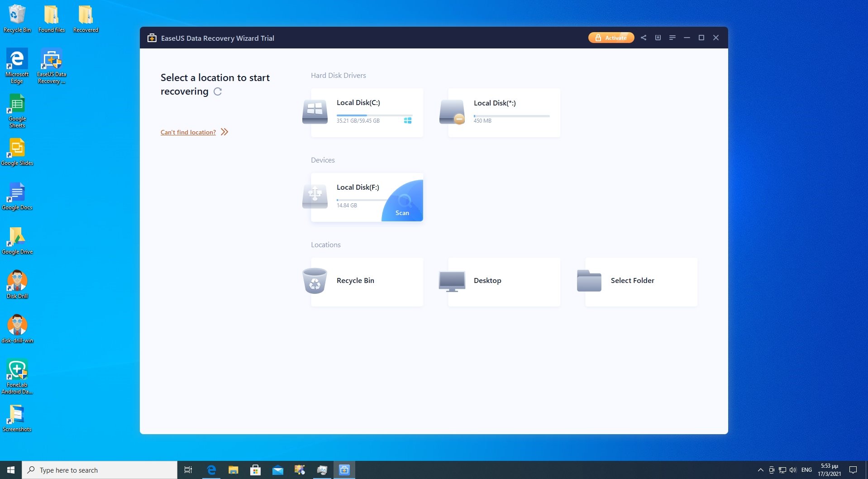Click the volume icon in system tray

point(793,470)
